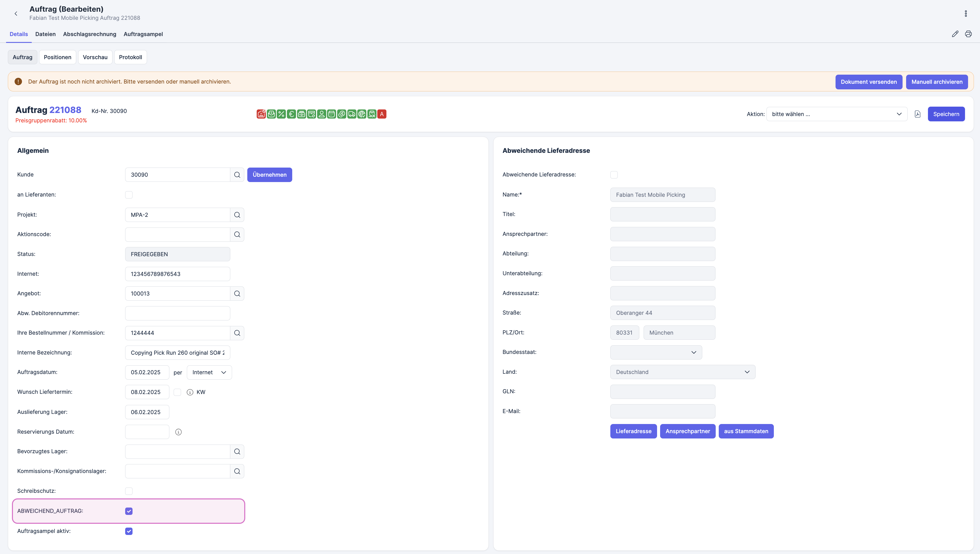Expand the Land dropdown showing Deutschland
The width and height of the screenshot is (980, 554).
(682, 372)
